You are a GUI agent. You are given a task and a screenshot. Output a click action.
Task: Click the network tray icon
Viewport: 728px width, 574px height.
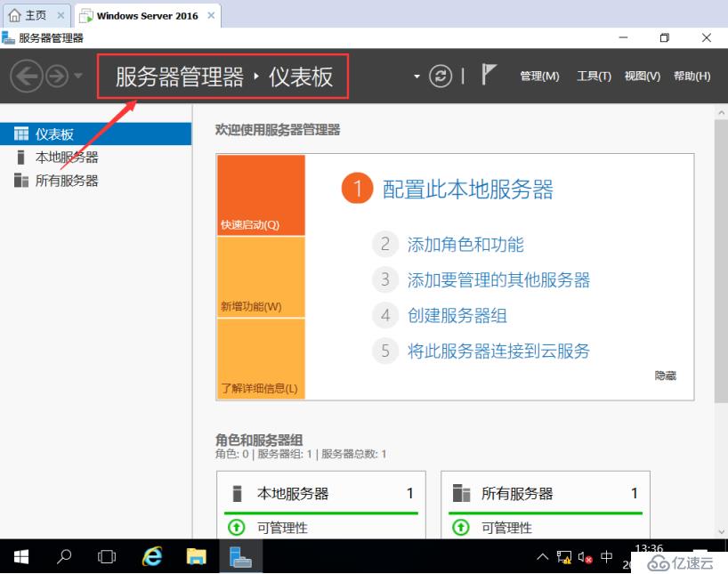(564, 557)
